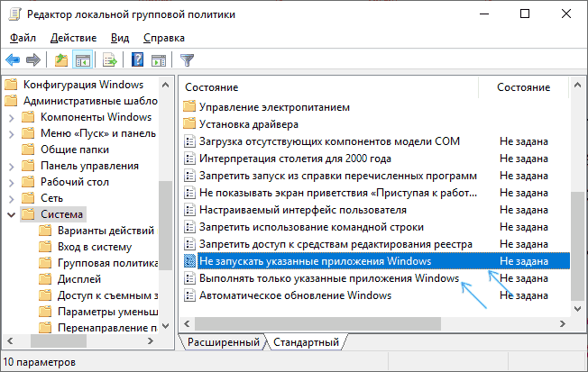
Task: Open the Действие menu
Action: click(x=74, y=38)
